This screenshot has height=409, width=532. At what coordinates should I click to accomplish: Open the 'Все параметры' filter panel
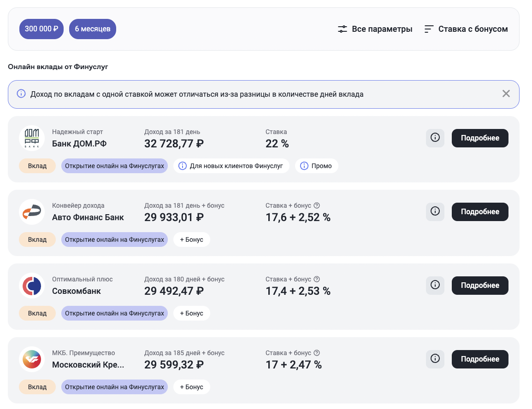375,29
